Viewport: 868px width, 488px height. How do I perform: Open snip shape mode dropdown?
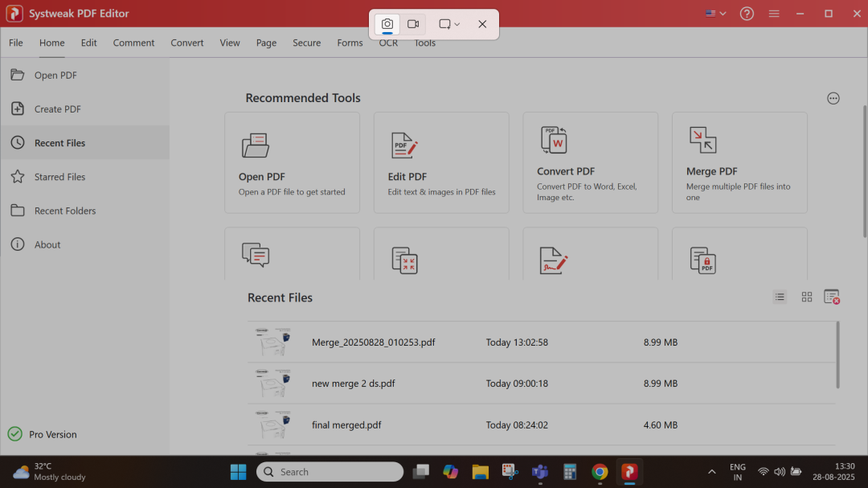pyautogui.click(x=449, y=24)
